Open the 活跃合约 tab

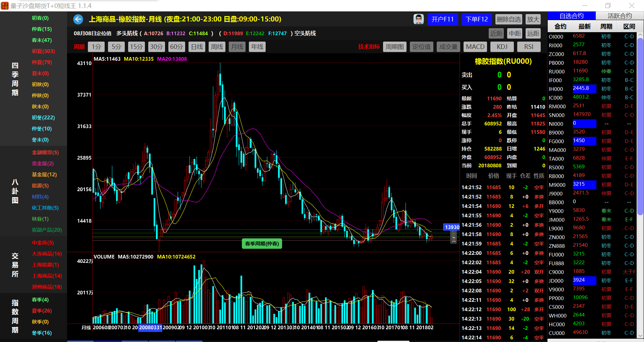620,16
